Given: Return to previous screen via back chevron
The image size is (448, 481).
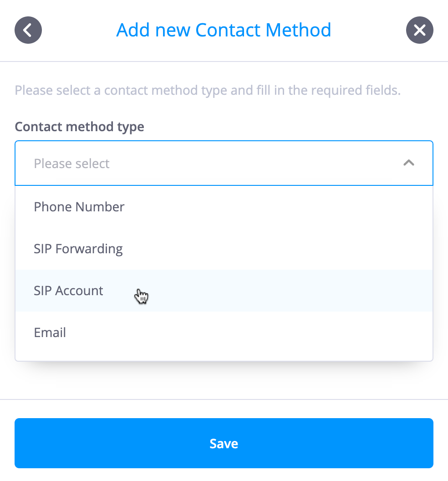Looking at the screenshot, I should [x=28, y=30].
